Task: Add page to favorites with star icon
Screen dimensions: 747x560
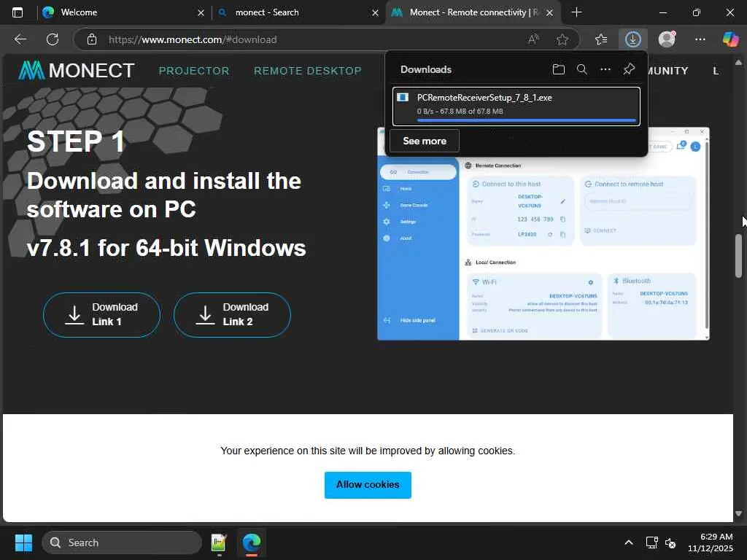Action: (562, 39)
